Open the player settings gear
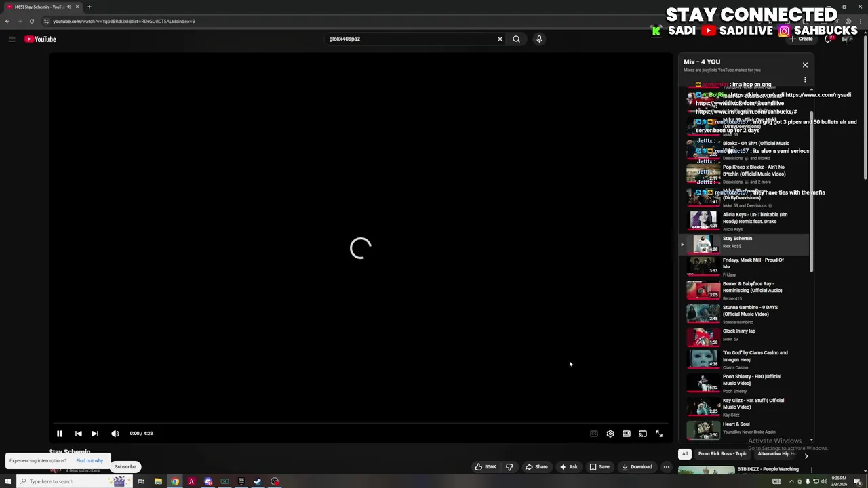The width and height of the screenshot is (868, 488). (610, 434)
